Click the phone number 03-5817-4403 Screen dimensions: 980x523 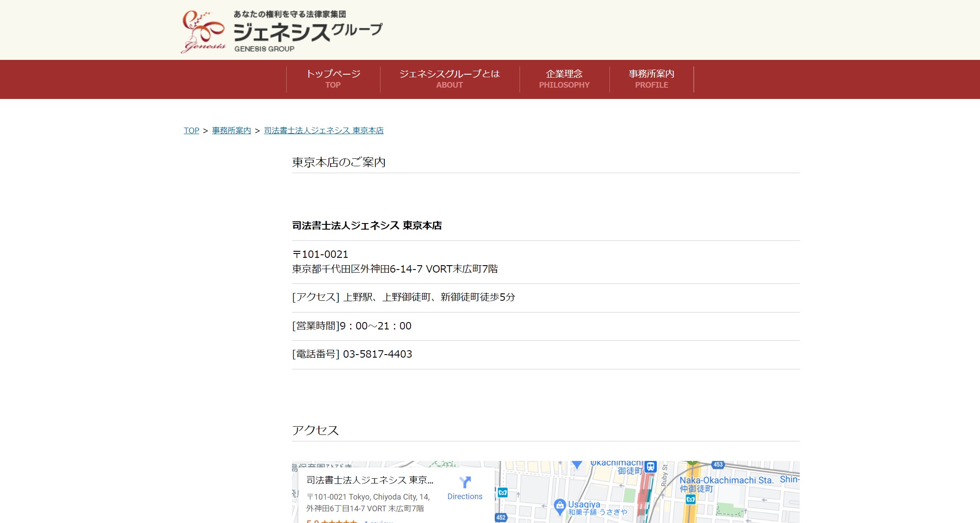[377, 354]
